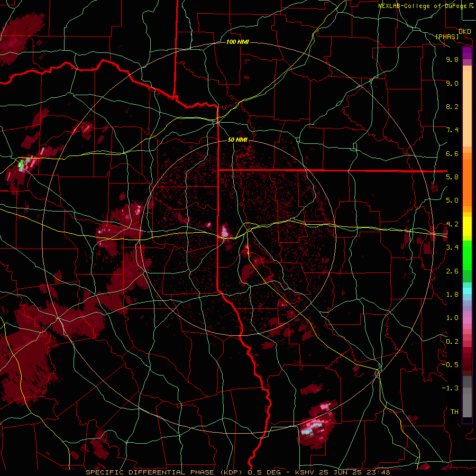This screenshot has width=476, height=476.
Task: Click the 2.6 value on the scale
Action: [452, 271]
